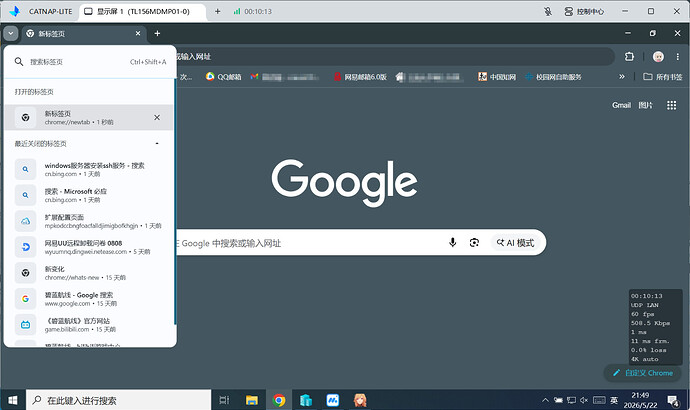Open Gmail link on new tab page
This screenshot has height=410, width=690.
(x=621, y=105)
